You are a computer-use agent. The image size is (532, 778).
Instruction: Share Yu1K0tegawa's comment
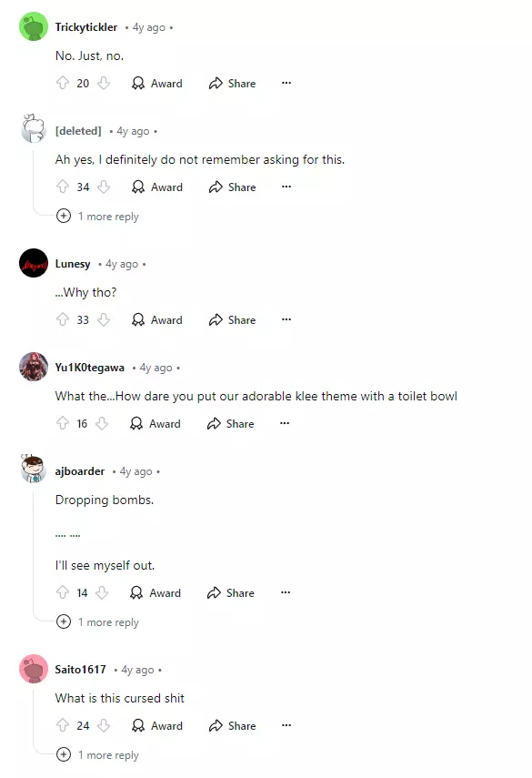231,424
